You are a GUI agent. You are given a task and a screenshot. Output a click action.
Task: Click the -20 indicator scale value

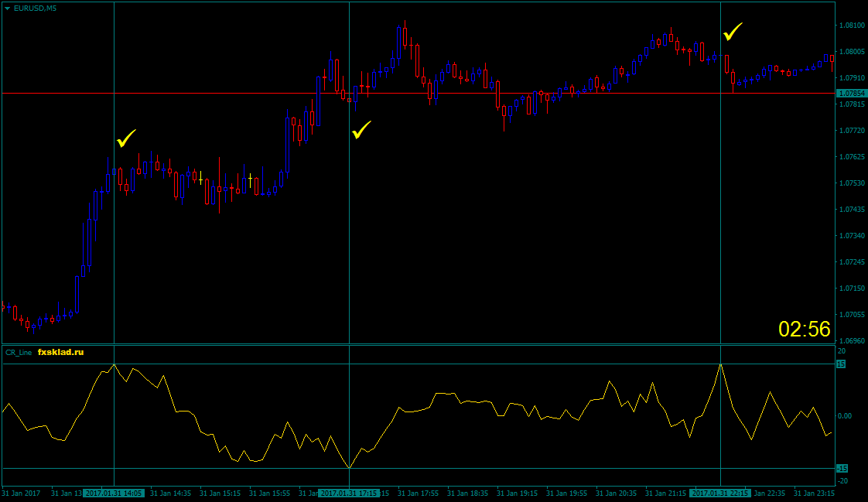(842, 481)
